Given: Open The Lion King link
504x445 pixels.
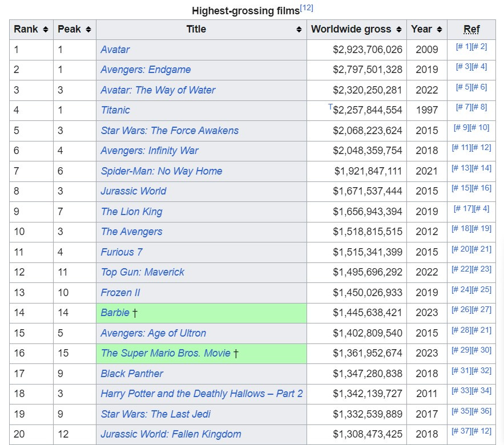Looking at the screenshot, I should tap(131, 212).
